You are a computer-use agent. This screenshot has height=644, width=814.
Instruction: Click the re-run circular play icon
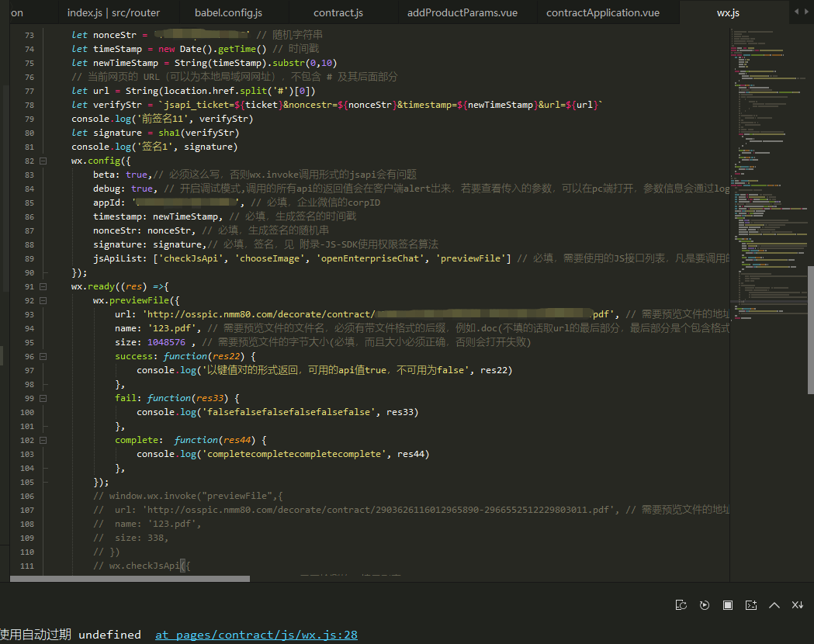[x=705, y=605]
